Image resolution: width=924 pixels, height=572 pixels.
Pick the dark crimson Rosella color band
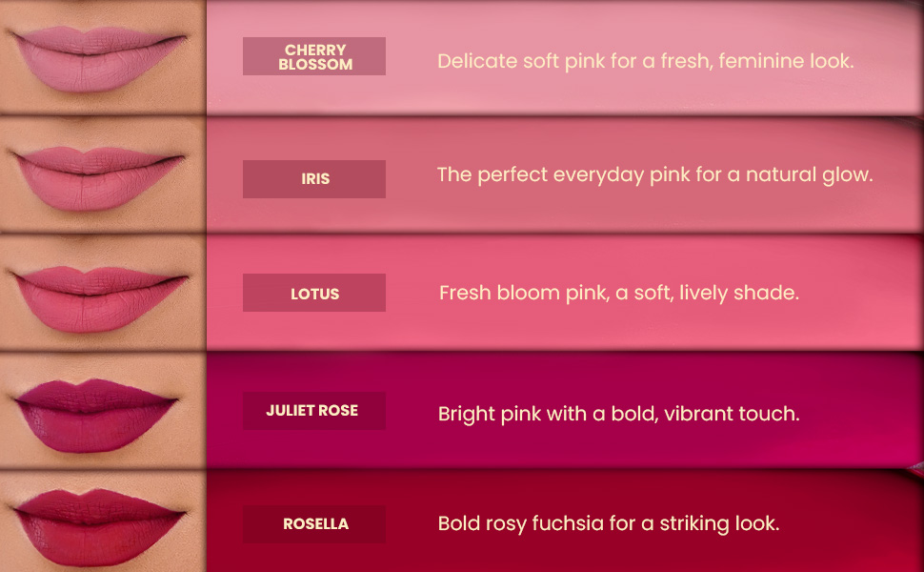click(565, 521)
